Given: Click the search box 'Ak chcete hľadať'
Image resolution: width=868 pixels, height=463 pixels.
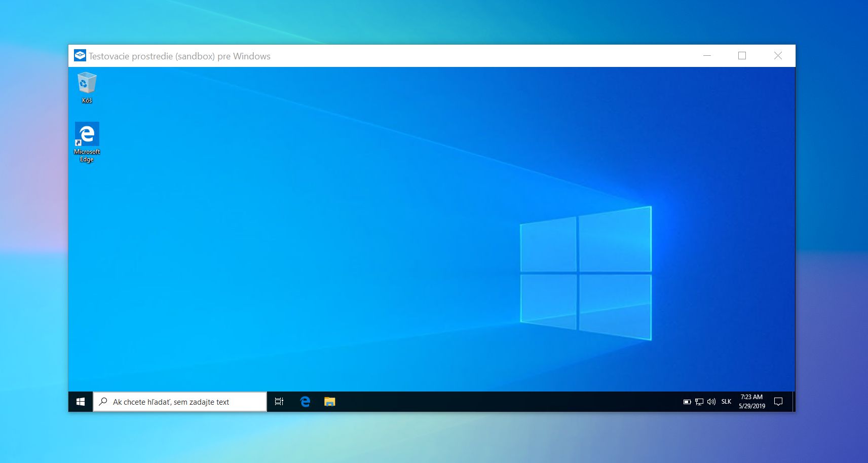Looking at the screenshot, I should click(x=180, y=402).
